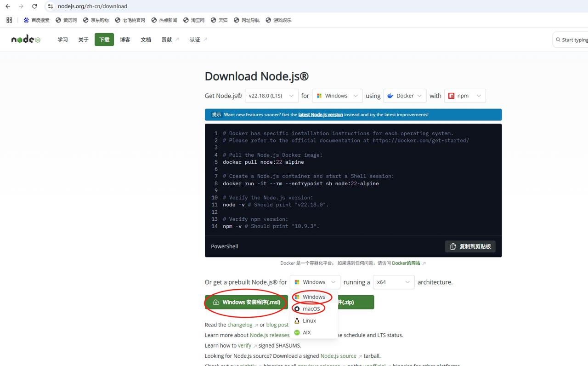Expand the x64 architecture dropdown
Viewport: 588px width, 366px height.
coord(393,282)
